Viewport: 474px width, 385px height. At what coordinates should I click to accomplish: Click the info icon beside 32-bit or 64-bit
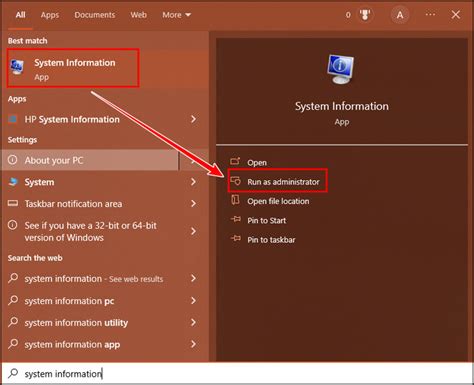13,225
